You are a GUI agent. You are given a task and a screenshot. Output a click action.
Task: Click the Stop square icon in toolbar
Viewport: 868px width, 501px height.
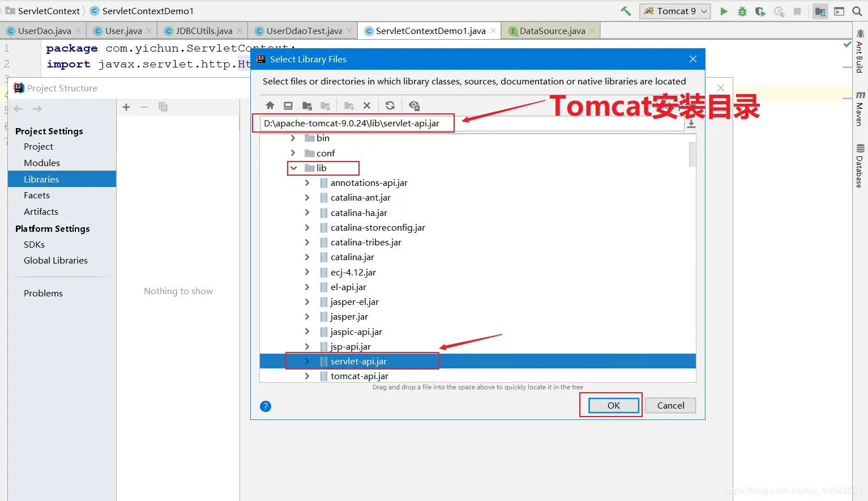[x=797, y=11]
